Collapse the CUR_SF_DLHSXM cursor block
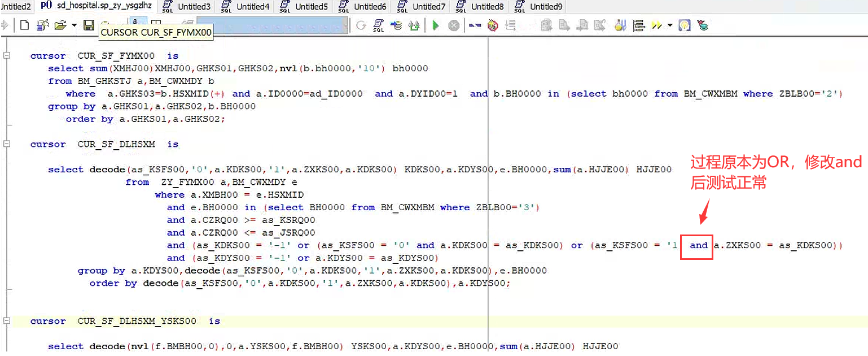The height and width of the screenshot is (356, 868). tap(7, 144)
